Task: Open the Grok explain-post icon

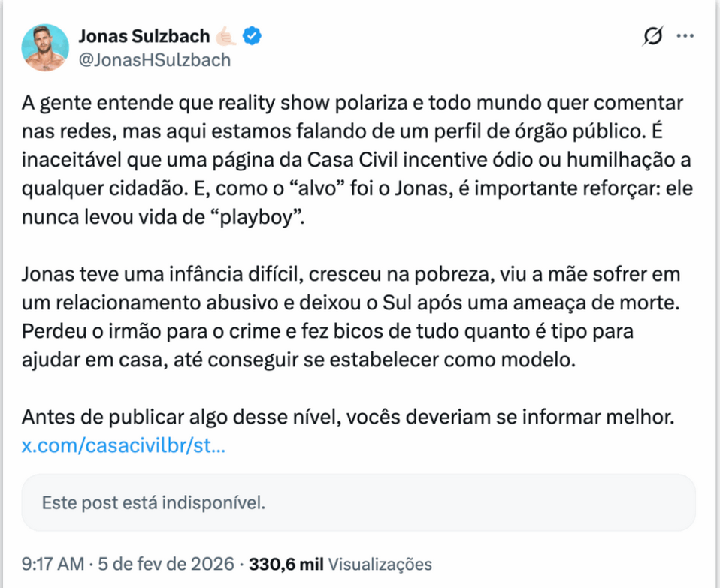Action: click(x=654, y=37)
